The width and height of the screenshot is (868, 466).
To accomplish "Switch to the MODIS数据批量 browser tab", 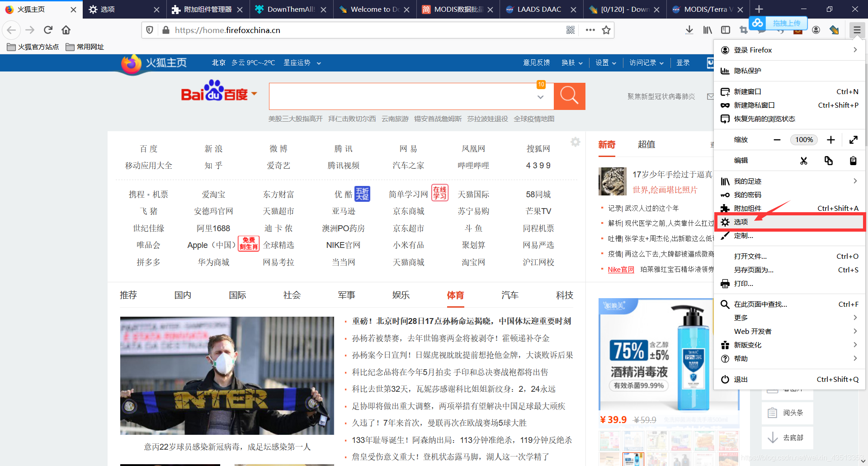I will coord(457,10).
